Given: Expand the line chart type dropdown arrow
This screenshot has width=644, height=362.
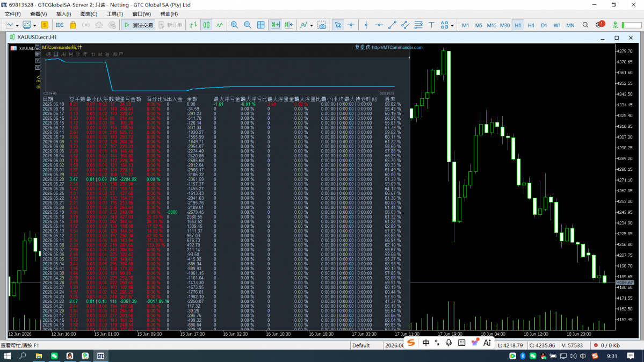Looking at the screenshot, I should (17, 25).
